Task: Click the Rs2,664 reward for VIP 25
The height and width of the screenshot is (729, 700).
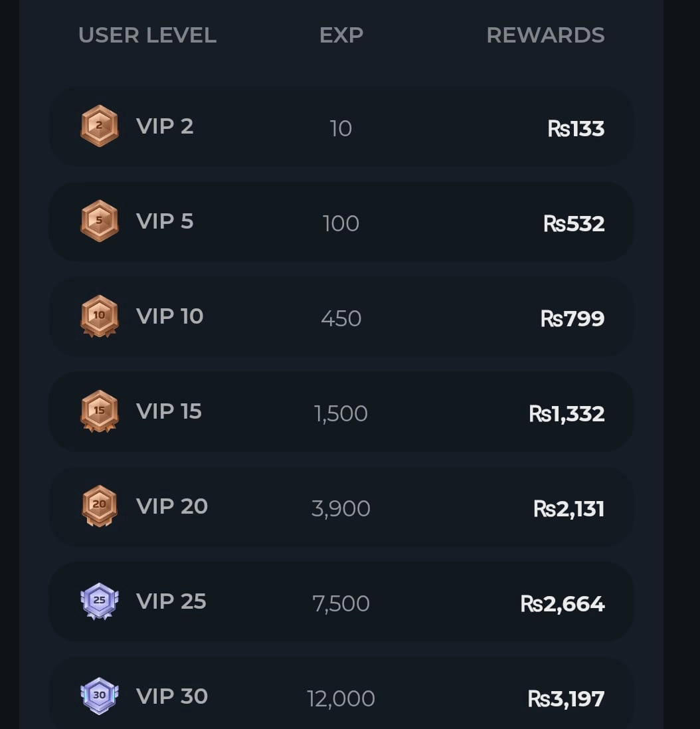Action: [563, 603]
